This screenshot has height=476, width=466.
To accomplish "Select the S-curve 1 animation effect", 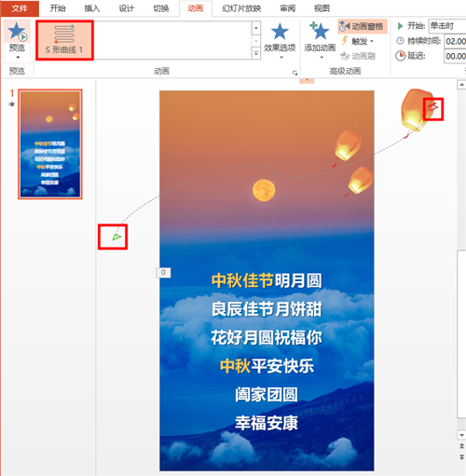I will (x=64, y=40).
